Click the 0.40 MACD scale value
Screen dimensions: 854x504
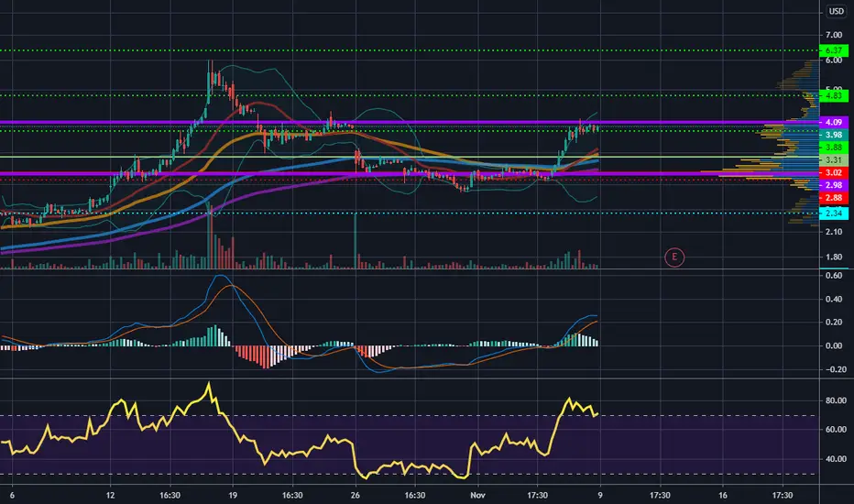tap(834, 299)
